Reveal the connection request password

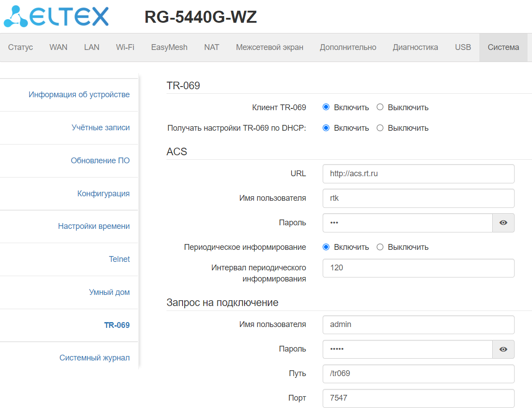(x=503, y=349)
